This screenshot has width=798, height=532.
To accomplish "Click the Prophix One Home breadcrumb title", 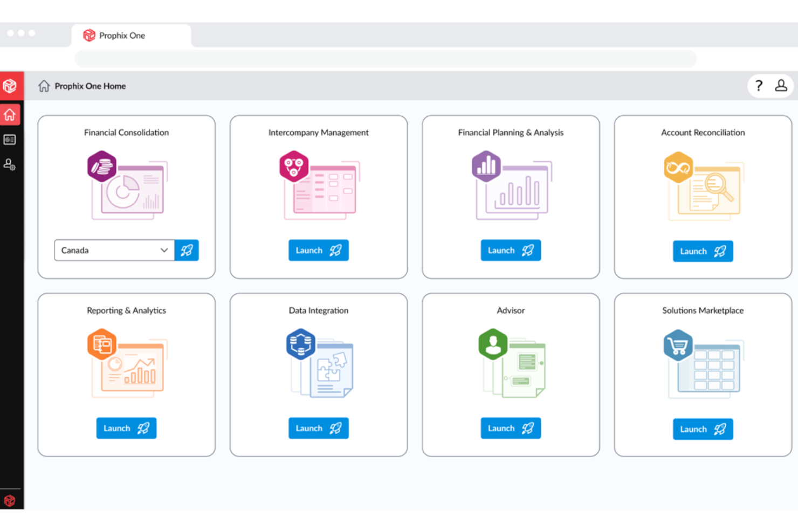I will click(x=90, y=86).
